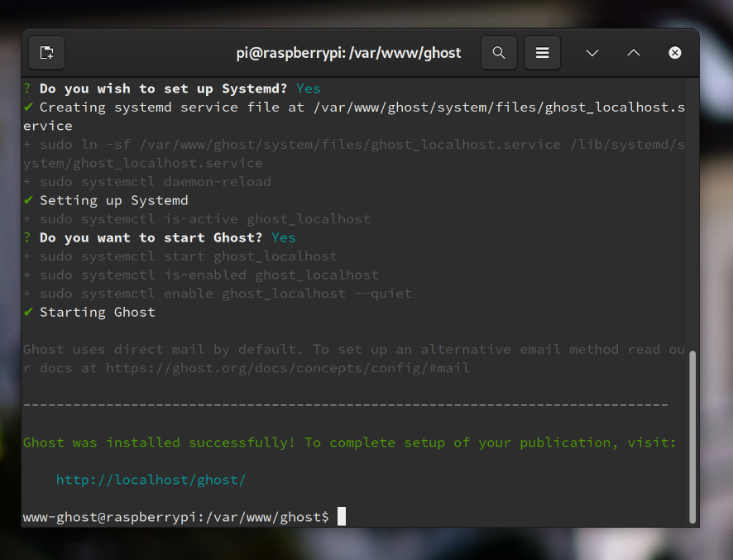Viewport: 733px width, 560px height.
Task: Click the 'sudo ln -sf' command line
Action: 354,154
